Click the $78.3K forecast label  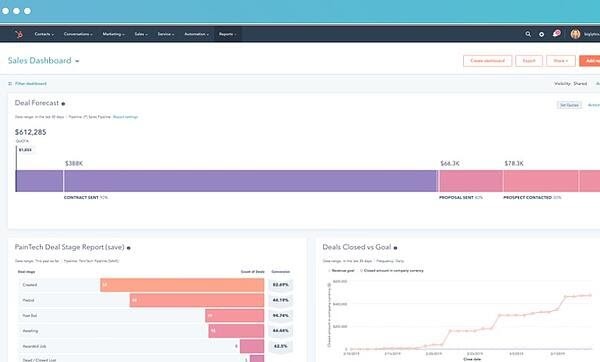[x=514, y=163]
